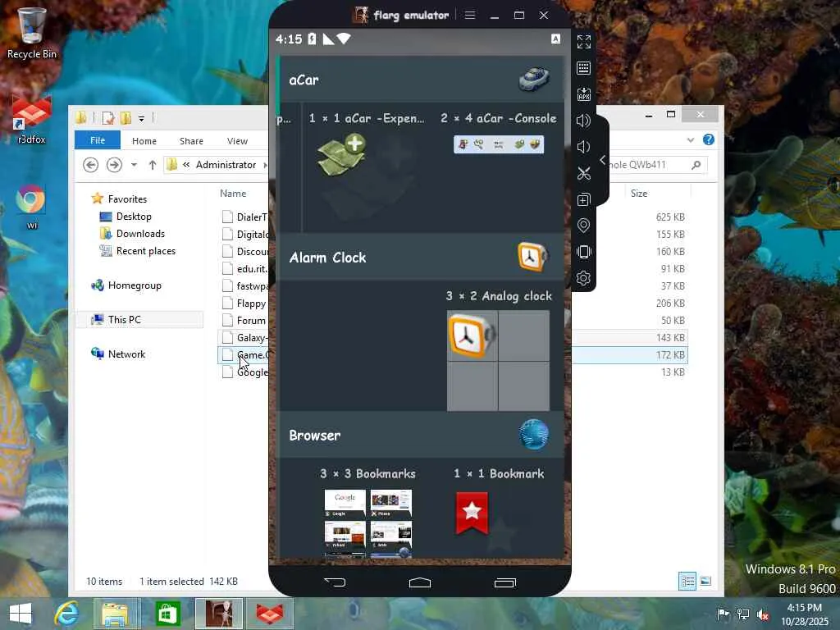Click Explorer's back navigation arrow
The height and width of the screenshot is (630, 840).
point(90,164)
